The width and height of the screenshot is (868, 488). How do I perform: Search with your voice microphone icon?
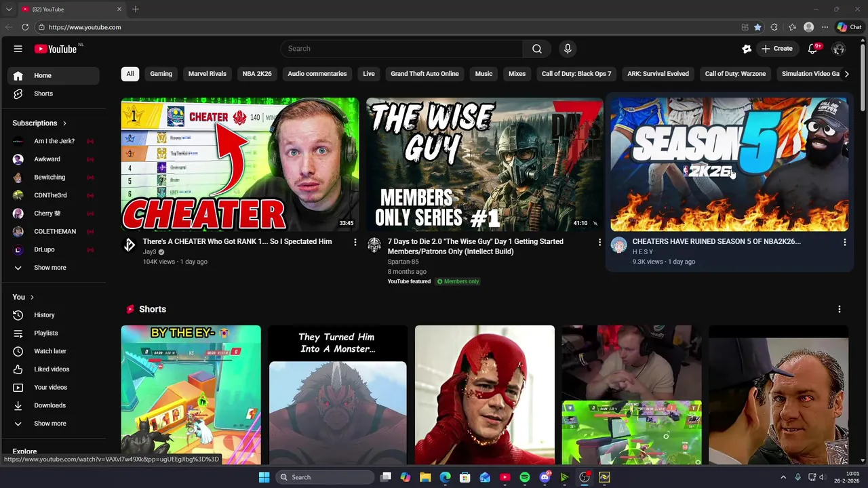(x=568, y=49)
